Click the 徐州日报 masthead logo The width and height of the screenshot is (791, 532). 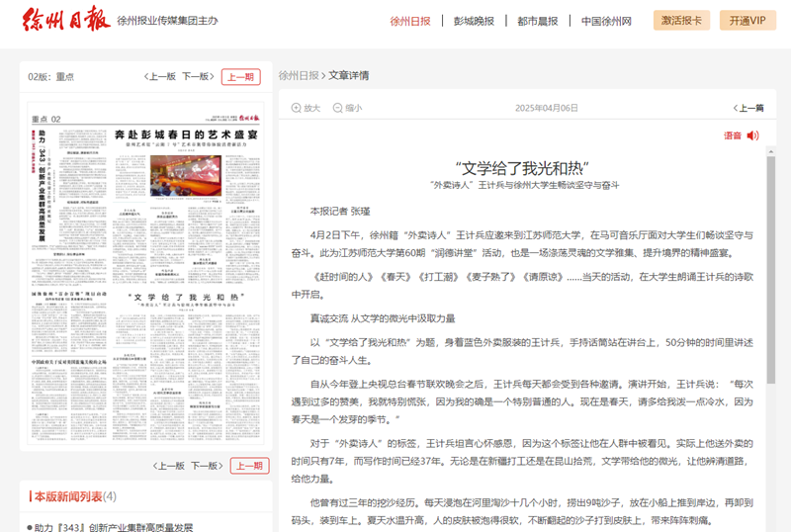pyautogui.click(x=65, y=21)
